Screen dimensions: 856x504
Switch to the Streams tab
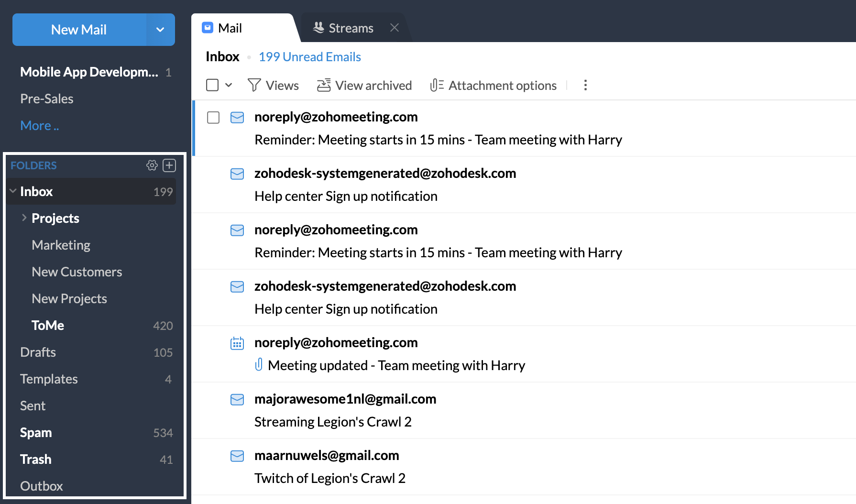coord(350,28)
